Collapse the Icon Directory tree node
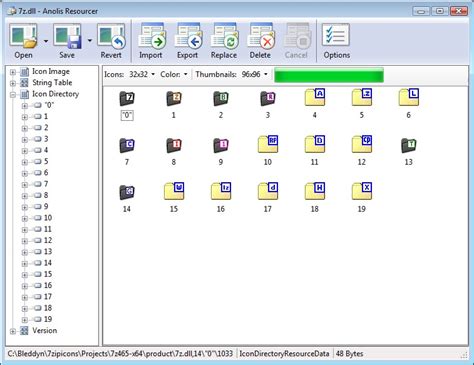The height and width of the screenshot is (365, 474). (13, 95)
